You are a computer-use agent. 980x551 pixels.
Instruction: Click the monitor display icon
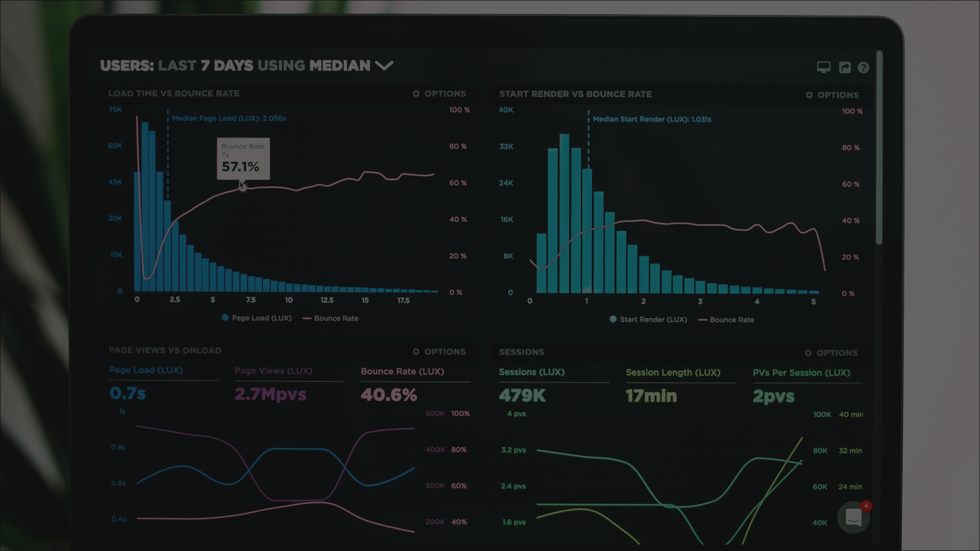(823, 67)
